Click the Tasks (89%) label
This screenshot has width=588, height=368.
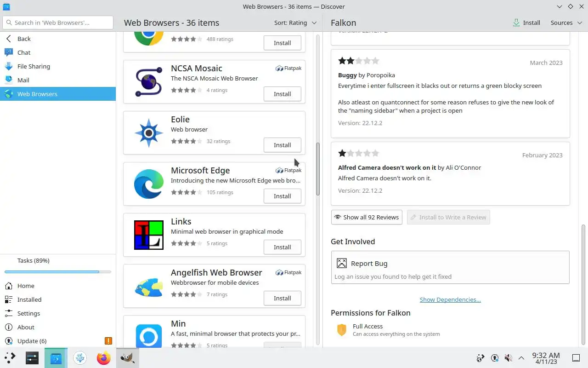[x=33, y=260]
